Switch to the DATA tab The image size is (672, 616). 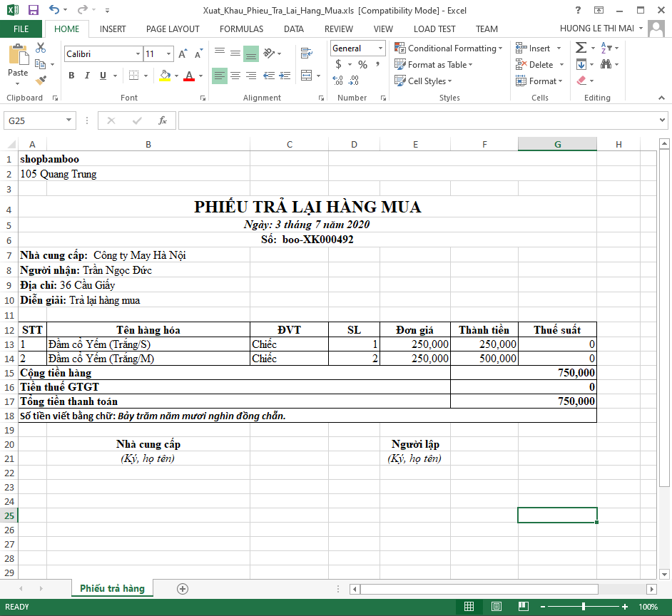coord(294,29)
